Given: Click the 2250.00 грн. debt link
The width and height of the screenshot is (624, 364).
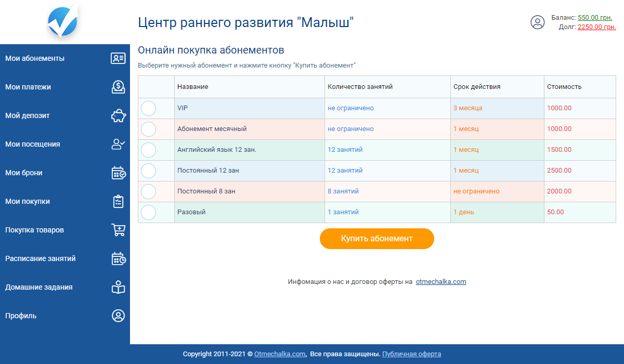Looking at the screenshot, I should click(x=596, y=27).
